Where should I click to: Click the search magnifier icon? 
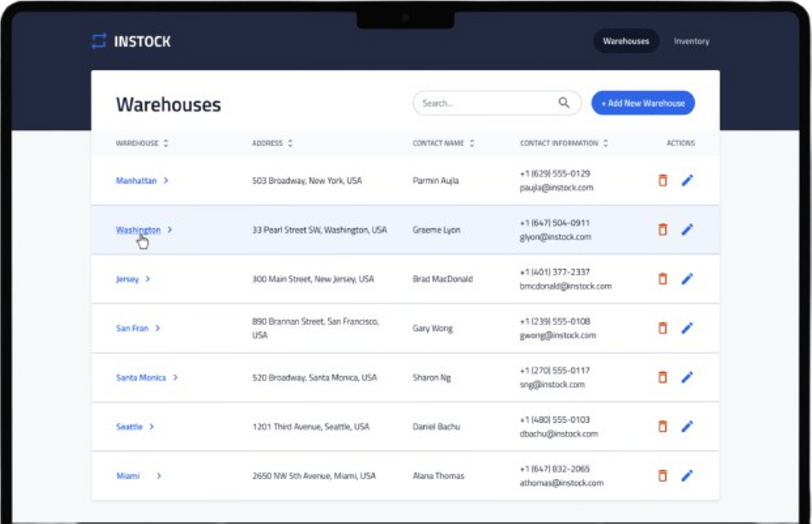[x=564, y=103]
